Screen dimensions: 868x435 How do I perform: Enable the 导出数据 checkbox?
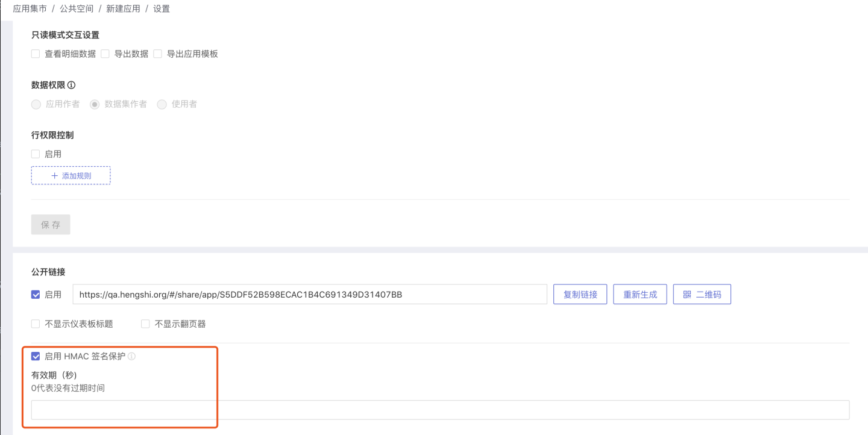pyautogui.click(x=105, y=54)
